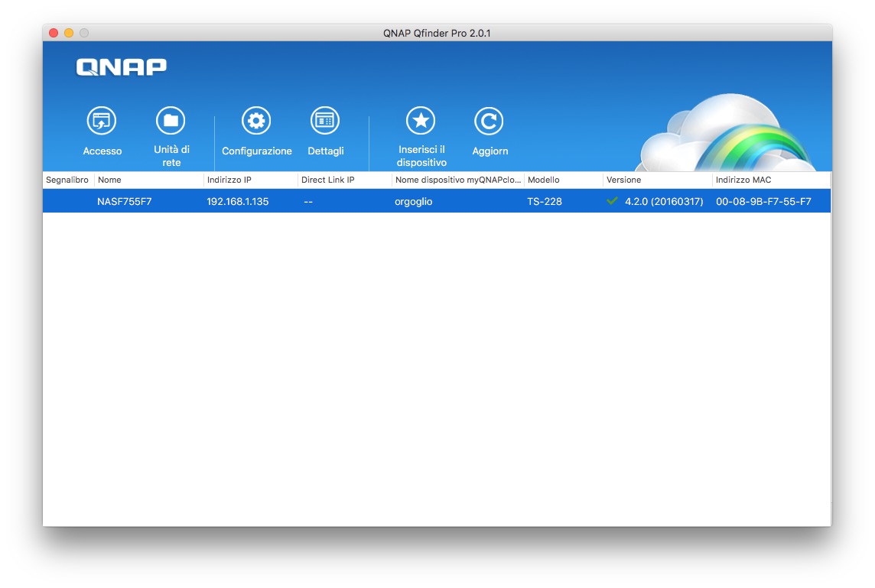Sort by Nome column header
The image size is (875, 588).
click(149, 180)
